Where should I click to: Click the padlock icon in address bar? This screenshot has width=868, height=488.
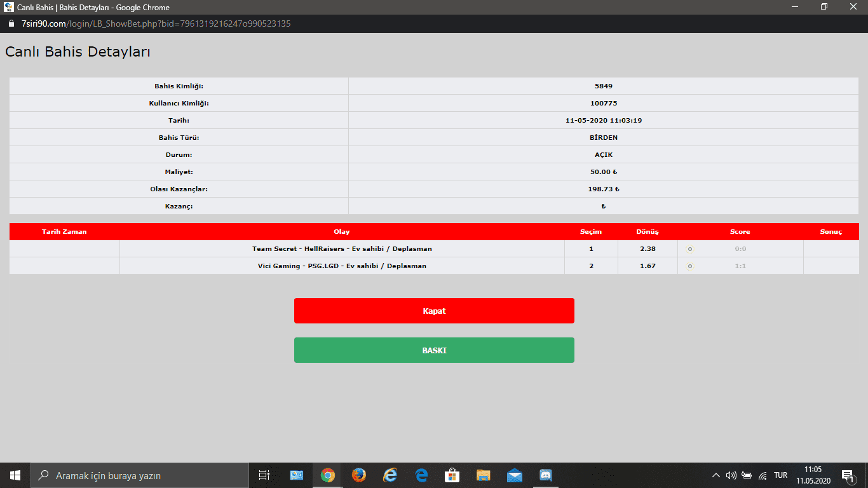11,24
